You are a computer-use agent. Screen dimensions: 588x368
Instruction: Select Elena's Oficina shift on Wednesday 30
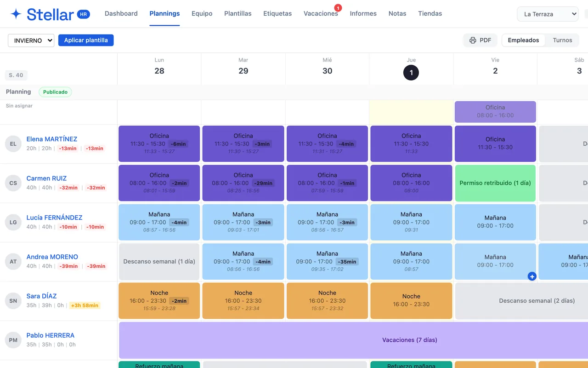click(327, 144)
